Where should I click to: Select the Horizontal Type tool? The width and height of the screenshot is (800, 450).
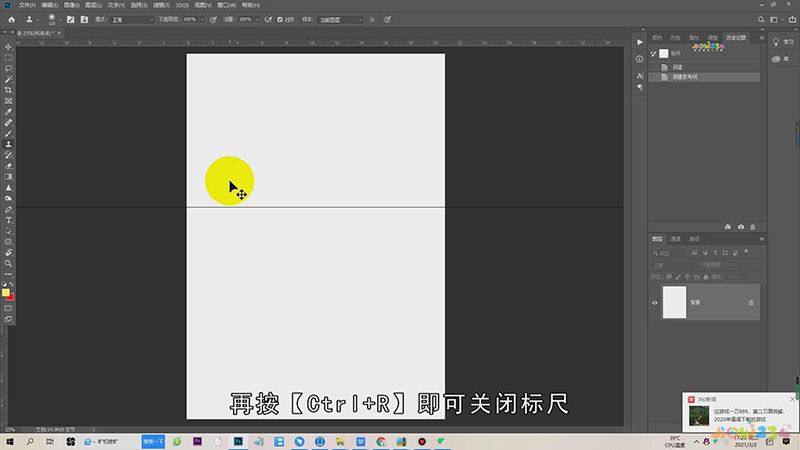coord(8,220)
